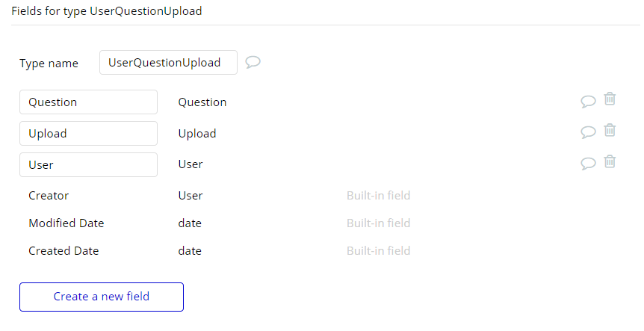Delete the Upload field with trash icon
The width and height of the screenshot is (644, 331).
610,130
